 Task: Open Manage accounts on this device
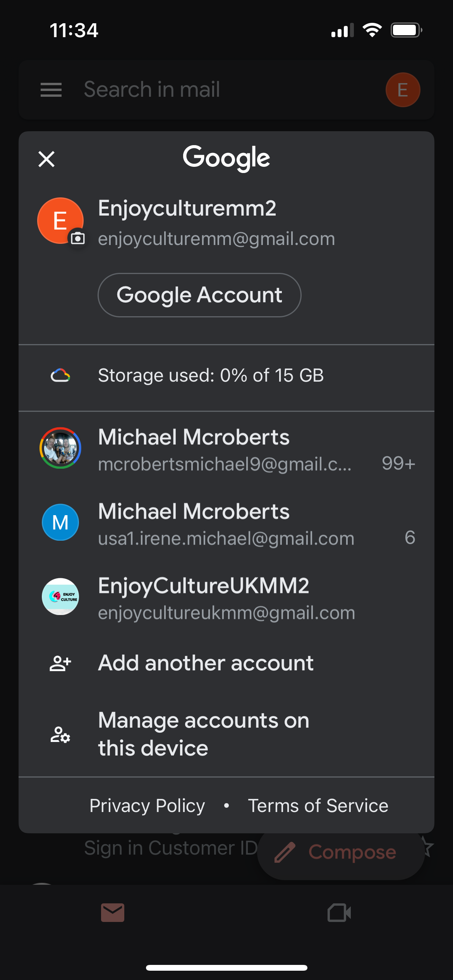coord(226,734)
